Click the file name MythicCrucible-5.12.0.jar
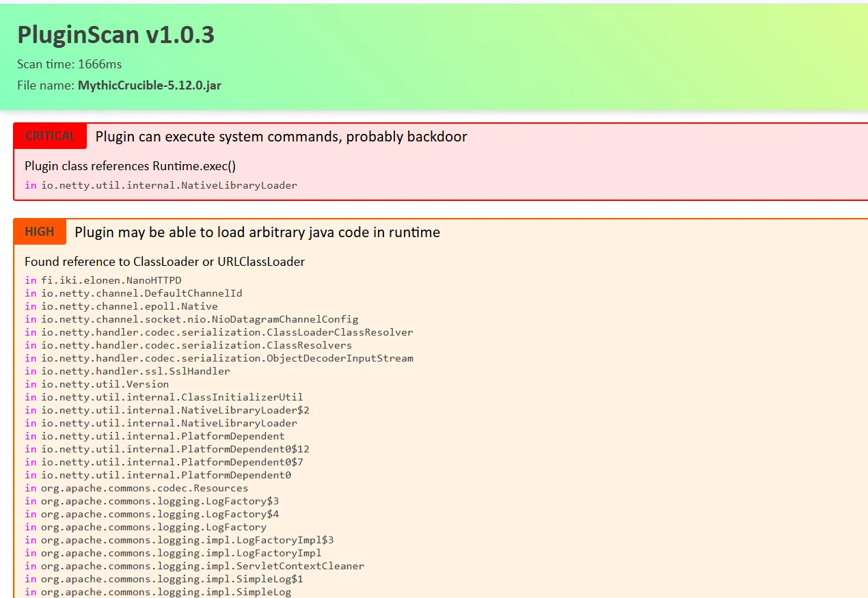 [150, 85]
